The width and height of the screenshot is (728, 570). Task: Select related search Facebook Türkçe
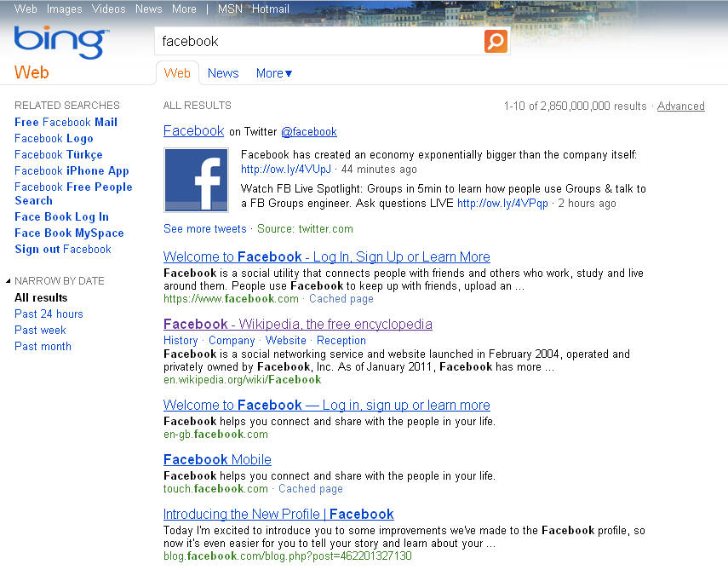click(x=59, y=155)
